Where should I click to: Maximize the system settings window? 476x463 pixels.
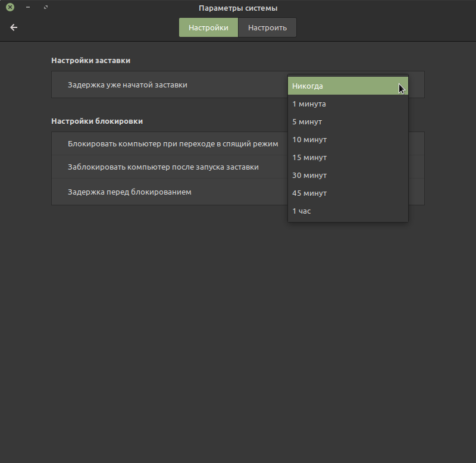coord(46,7)
